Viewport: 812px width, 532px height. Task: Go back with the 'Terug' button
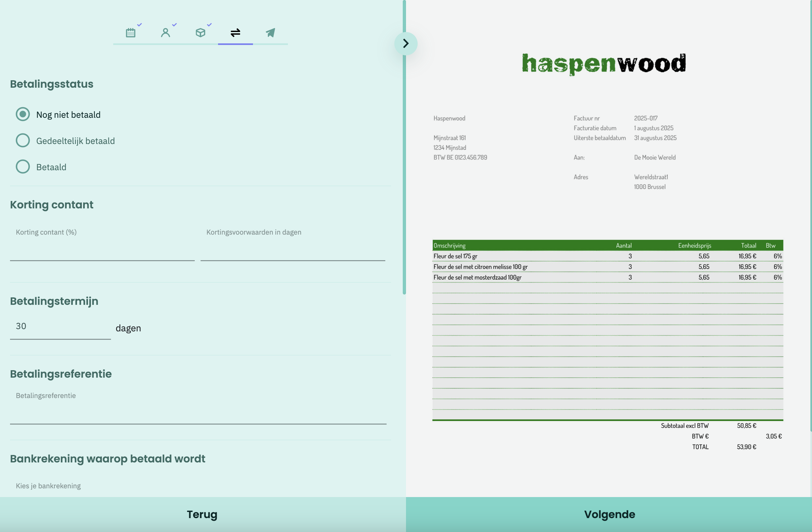203,515
